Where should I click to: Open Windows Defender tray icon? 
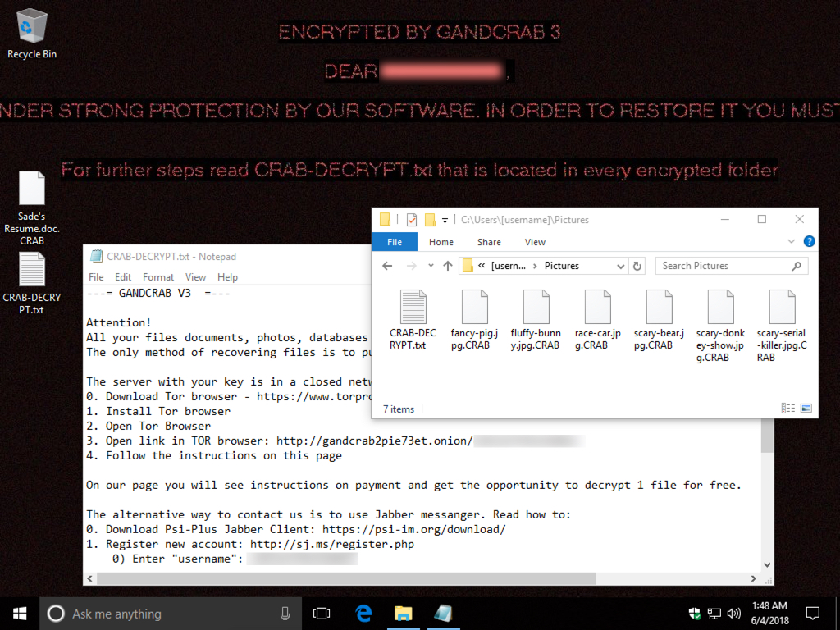click(x=694, y=614)
